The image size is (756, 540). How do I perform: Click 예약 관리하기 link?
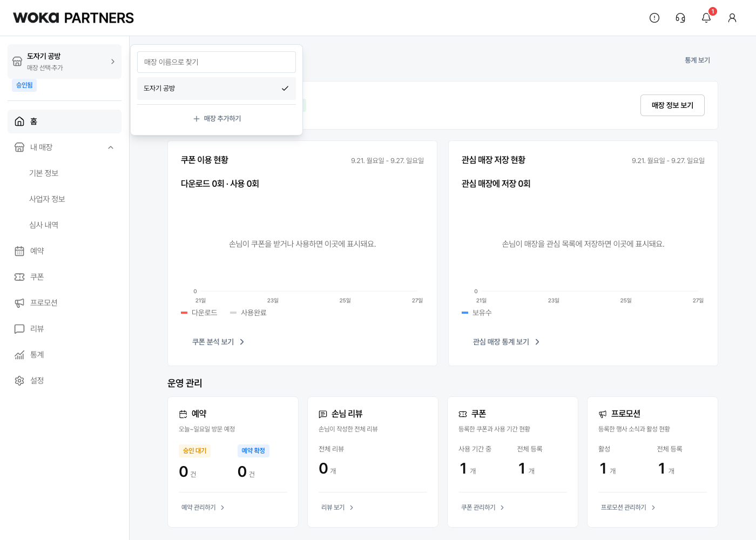(203, 508)
